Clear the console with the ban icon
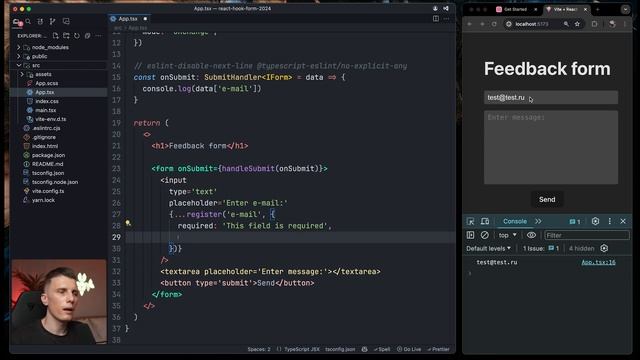Image resolution: width=640 pixels, height=360 pixels. 484,235
